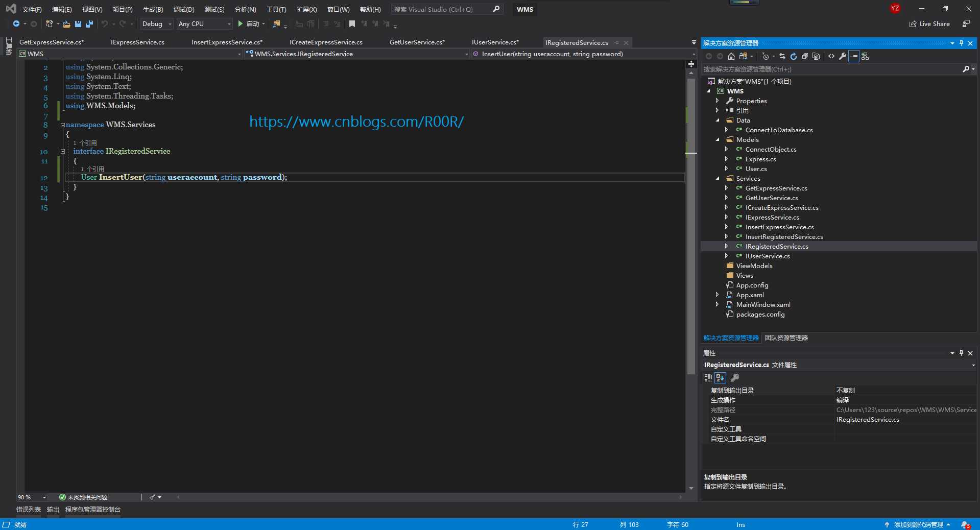The image size is (980, 530).
Task: Switch to GetExpressService.cs* tab
Action: click(x=52, y=42)
